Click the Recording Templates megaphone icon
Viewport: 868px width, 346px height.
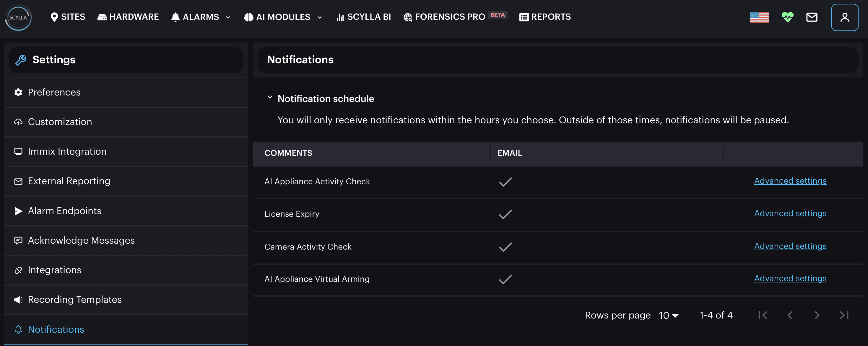tap(18, 300)
